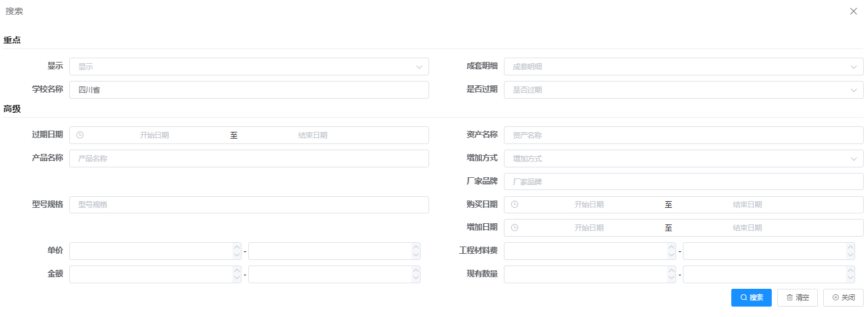Increase the 单价 minimum value with up arrow

tap(237, 247)
